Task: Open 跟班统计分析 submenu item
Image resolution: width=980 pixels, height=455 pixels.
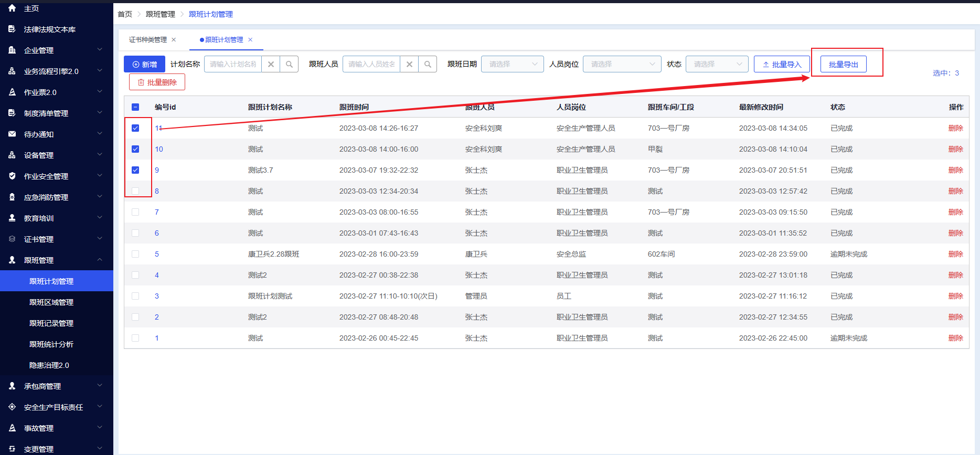Action: coord(51,344)
